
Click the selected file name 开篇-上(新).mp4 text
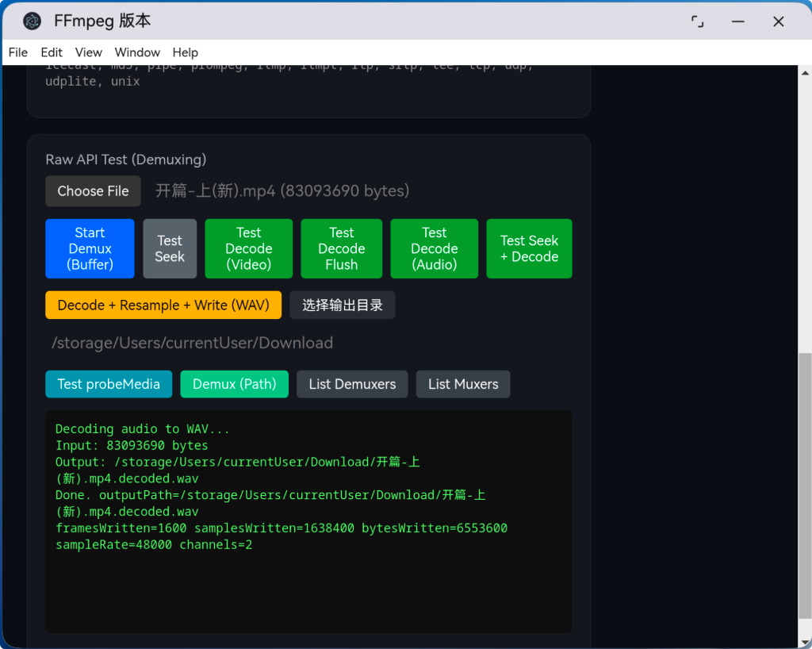tap(283, 191)
